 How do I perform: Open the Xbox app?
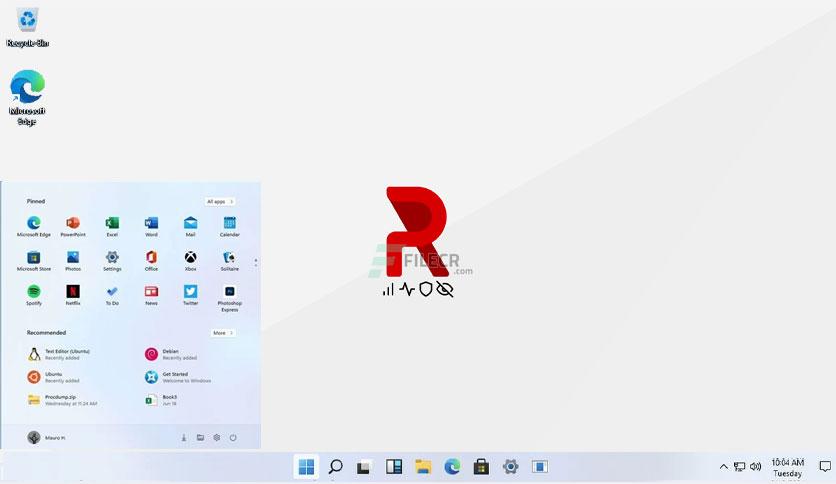pyautogui.click(x=190, y=261)
